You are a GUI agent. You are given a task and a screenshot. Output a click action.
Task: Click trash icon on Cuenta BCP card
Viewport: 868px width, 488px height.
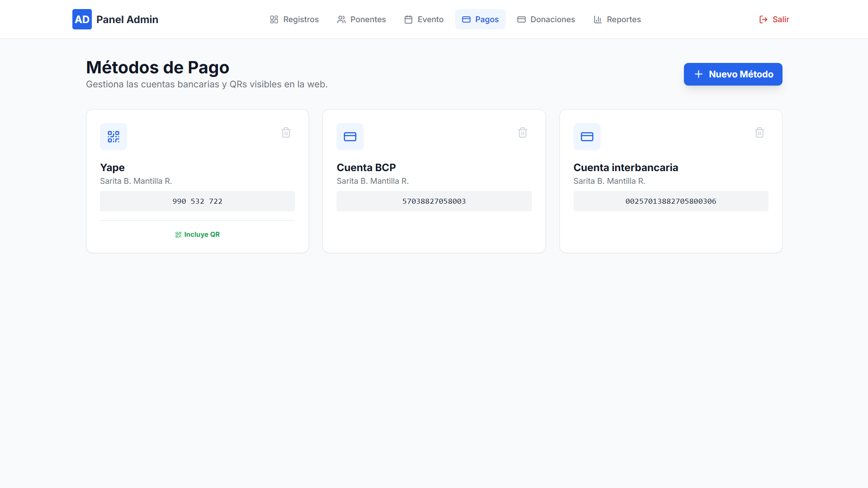tap(522, 133)
